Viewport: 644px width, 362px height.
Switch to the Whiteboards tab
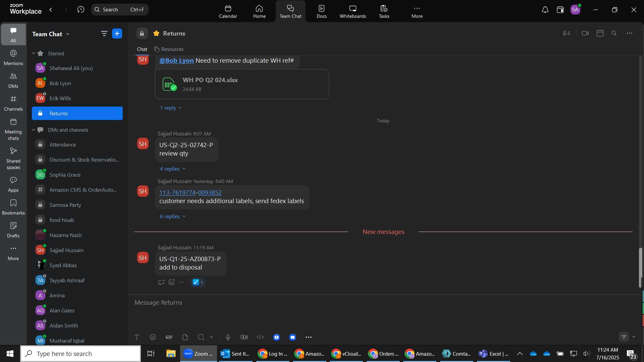point(353,11)
